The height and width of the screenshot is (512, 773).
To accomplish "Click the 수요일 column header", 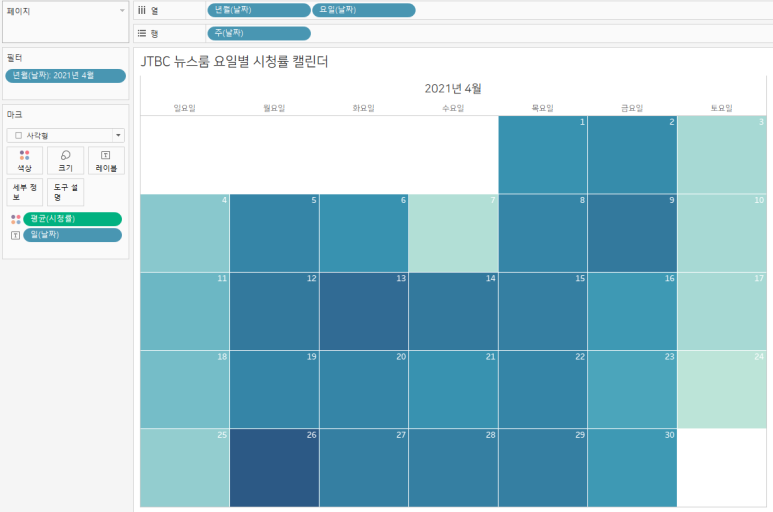I will 453,108.
